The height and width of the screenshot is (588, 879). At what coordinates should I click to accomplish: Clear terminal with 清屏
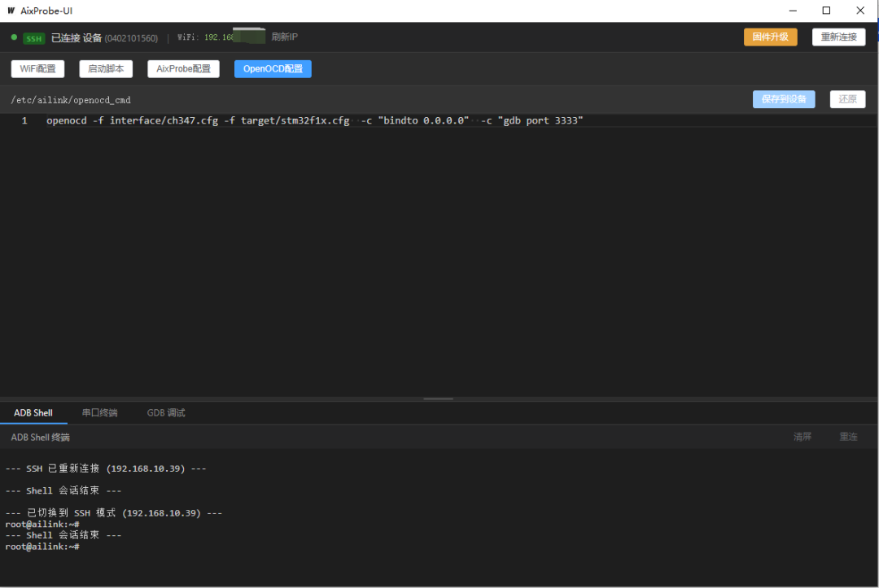click(x=802, y=437)
